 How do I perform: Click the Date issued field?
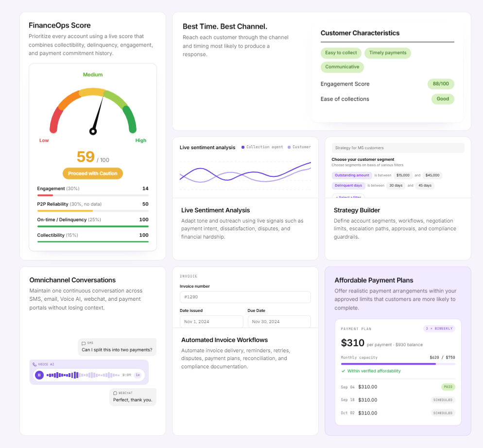(x=211, y=322)
